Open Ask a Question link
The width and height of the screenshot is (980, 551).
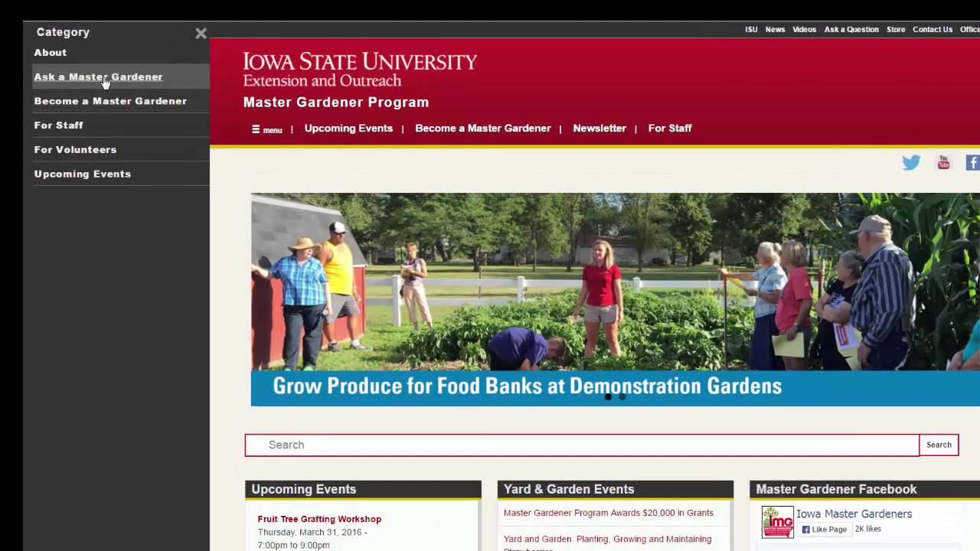pyautogui.click(x=851, y=30)
